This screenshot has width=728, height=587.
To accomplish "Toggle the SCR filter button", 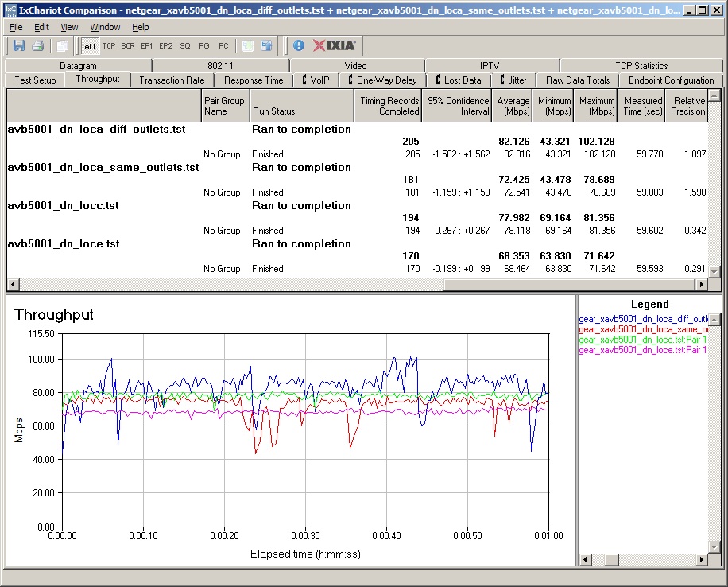I will (x=128, y=46).
